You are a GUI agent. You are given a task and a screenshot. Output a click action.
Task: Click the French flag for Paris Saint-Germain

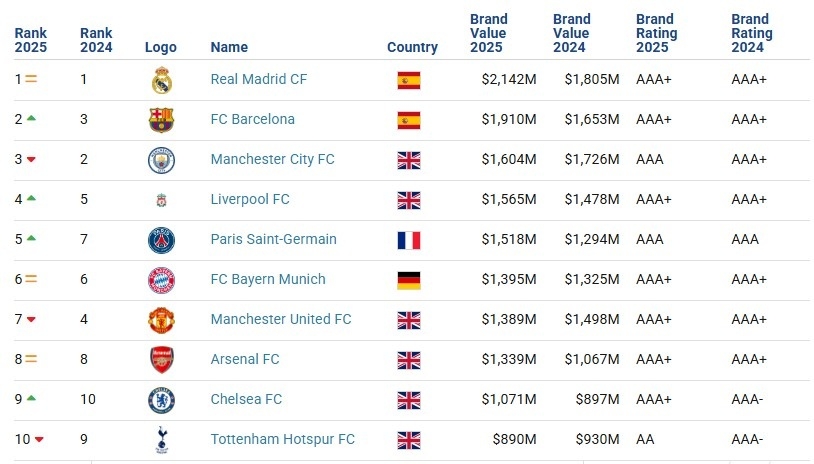point(409,240)
